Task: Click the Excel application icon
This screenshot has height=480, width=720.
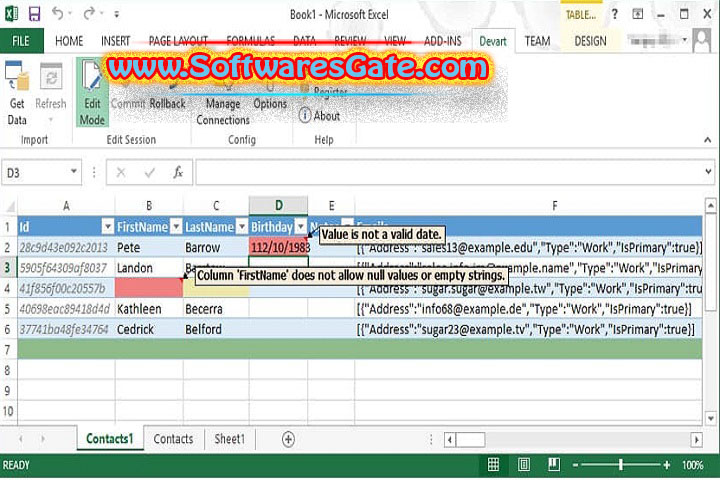Action: click(11, 13)
